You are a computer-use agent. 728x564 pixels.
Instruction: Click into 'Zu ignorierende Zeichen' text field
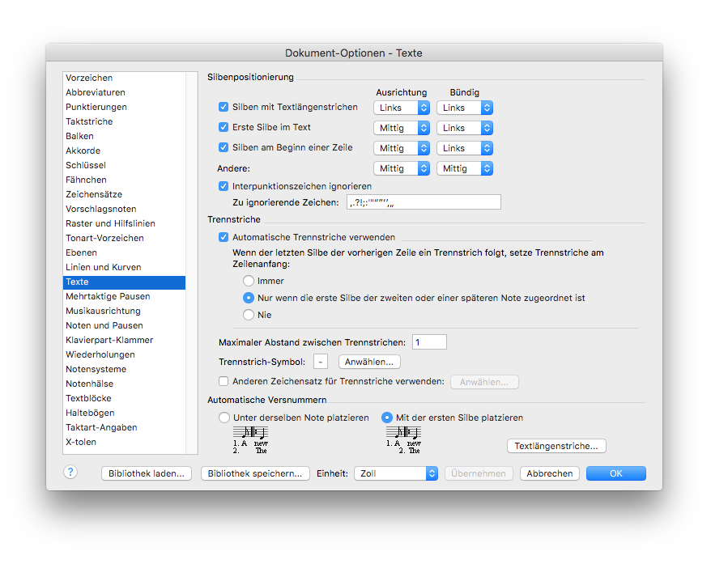tap(424, 202)
